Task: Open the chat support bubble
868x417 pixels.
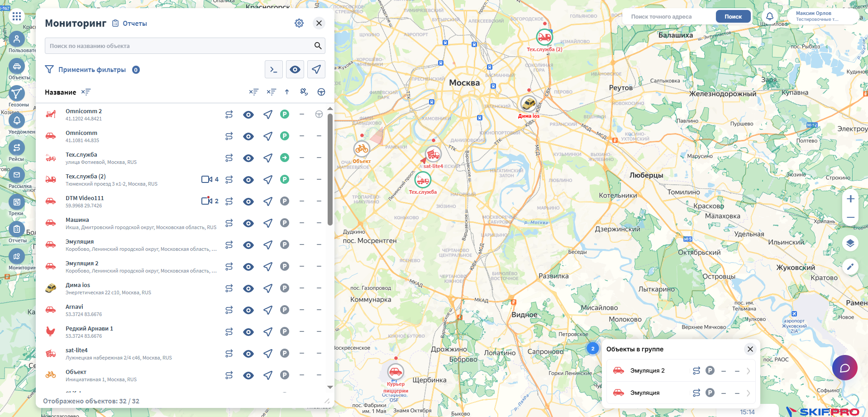Action: pos(845,368)
